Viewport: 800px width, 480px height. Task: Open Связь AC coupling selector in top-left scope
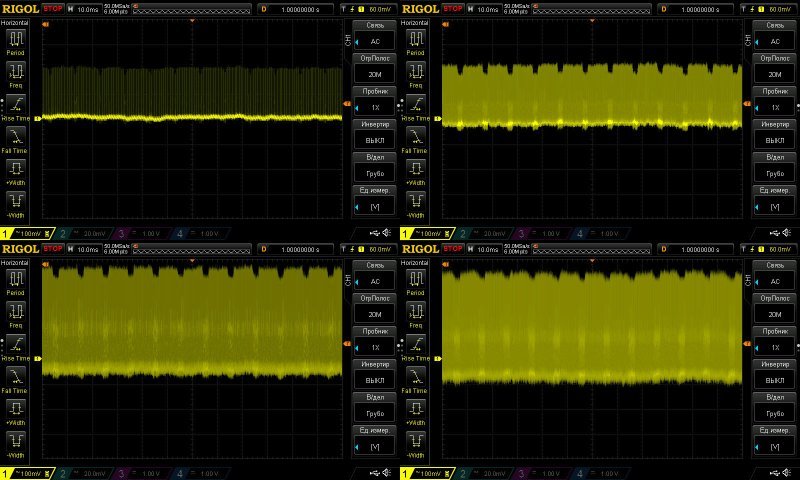[x=375, y=36]
